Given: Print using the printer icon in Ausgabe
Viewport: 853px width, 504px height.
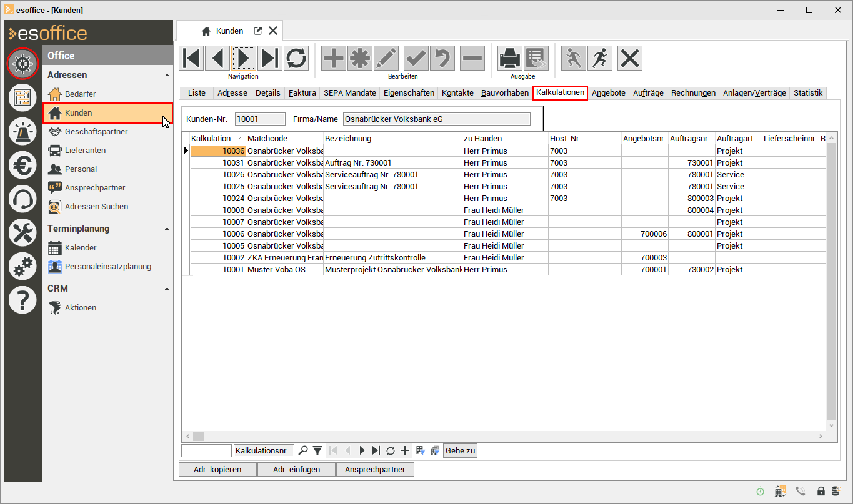Looking at the screenshot, I should (510, 58).
